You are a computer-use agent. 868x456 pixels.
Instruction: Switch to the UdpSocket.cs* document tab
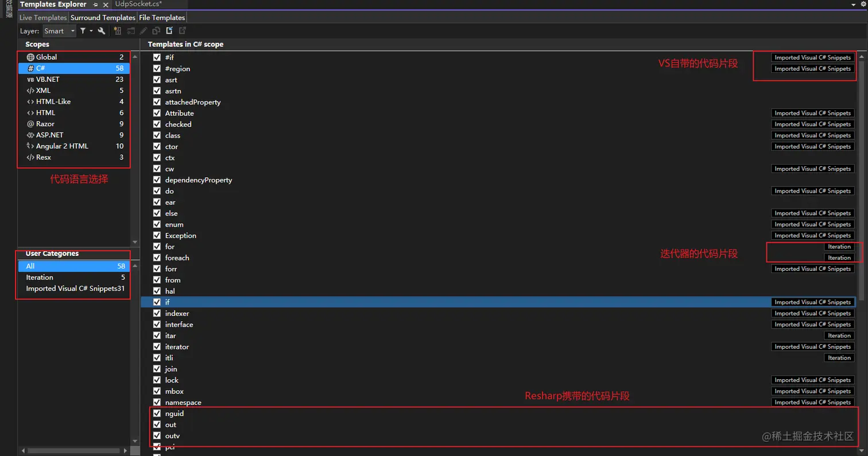tap(138, 4)
